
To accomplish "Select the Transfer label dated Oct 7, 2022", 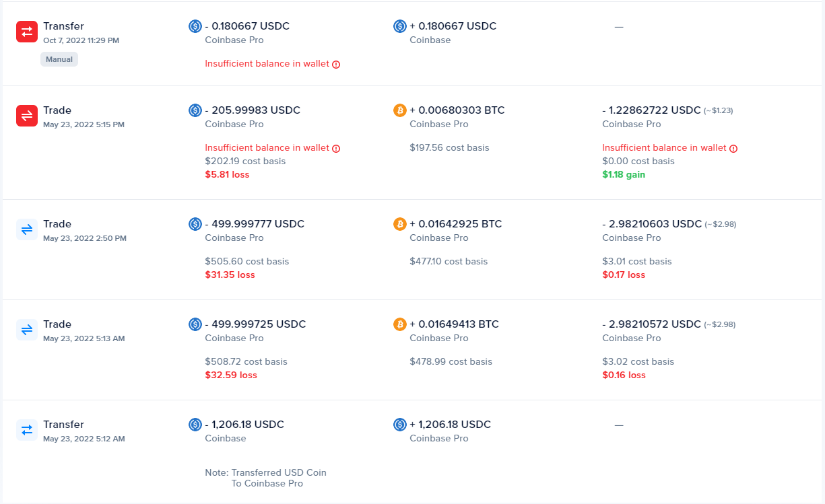I will [x=64, y=26].
